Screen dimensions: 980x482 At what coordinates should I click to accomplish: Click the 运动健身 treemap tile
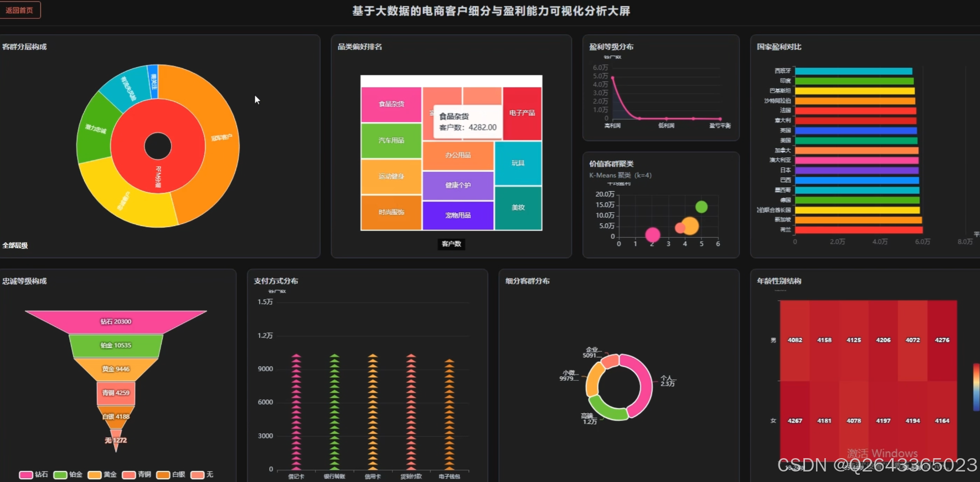(391, 176)
